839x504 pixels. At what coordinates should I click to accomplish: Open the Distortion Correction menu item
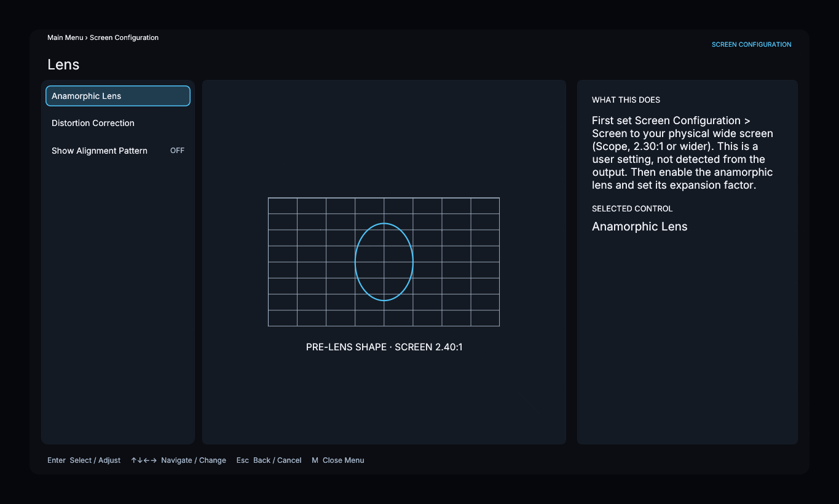[118, 123]
